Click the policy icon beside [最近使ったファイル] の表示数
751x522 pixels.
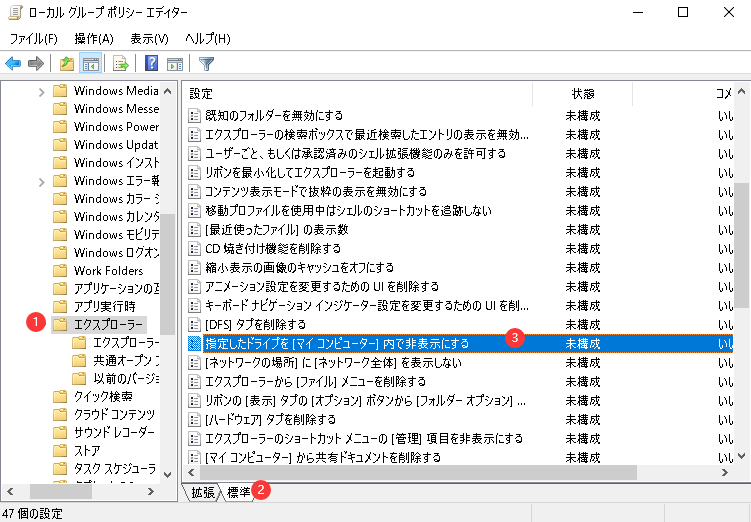point(194,229)
